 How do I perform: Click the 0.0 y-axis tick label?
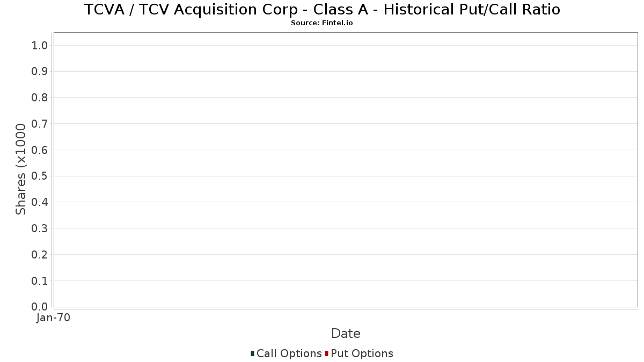pos(40,307)
